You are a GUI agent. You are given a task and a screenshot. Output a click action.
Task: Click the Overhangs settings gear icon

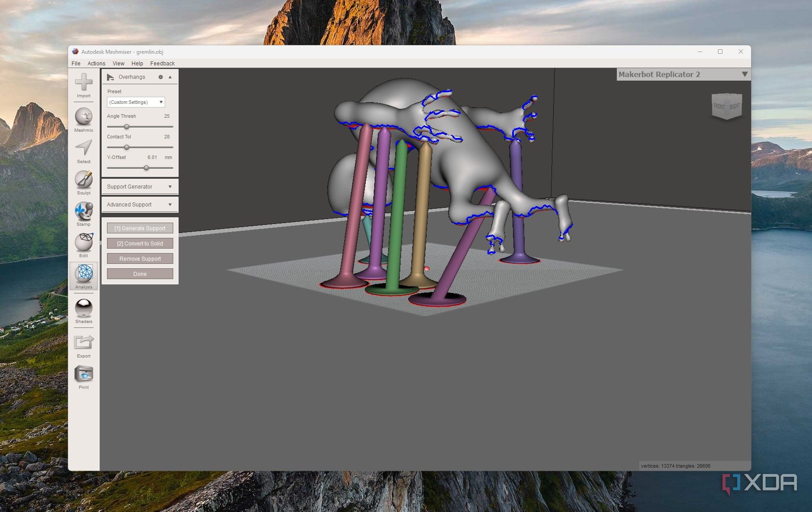coord(161,77)
